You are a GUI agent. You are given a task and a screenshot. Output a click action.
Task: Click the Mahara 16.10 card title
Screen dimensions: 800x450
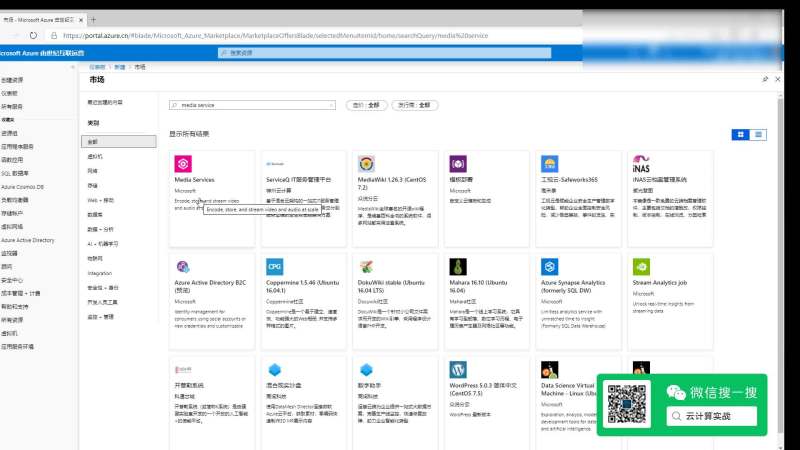(478, 286)
